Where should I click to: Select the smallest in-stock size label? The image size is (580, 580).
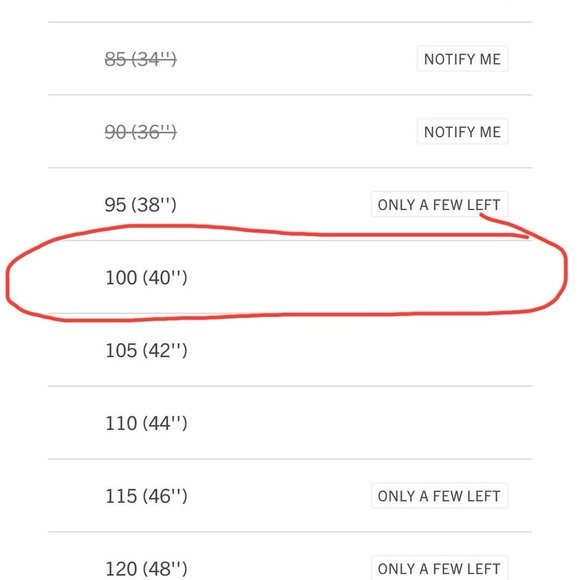pos(141,205)
